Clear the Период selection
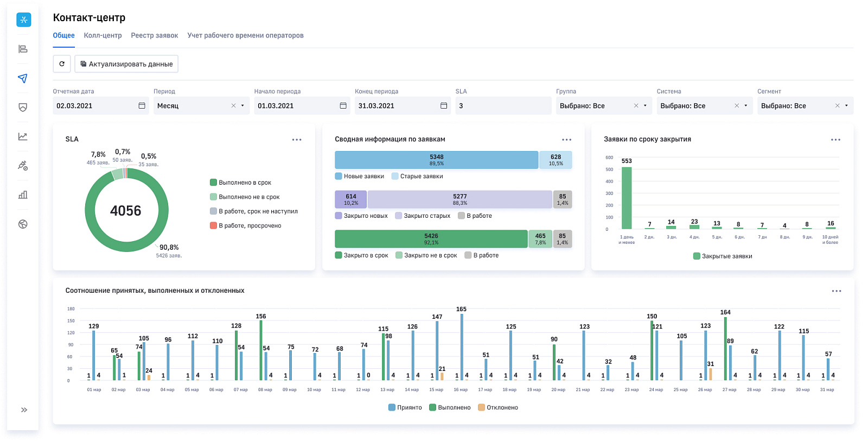 (x=234, y=106)
